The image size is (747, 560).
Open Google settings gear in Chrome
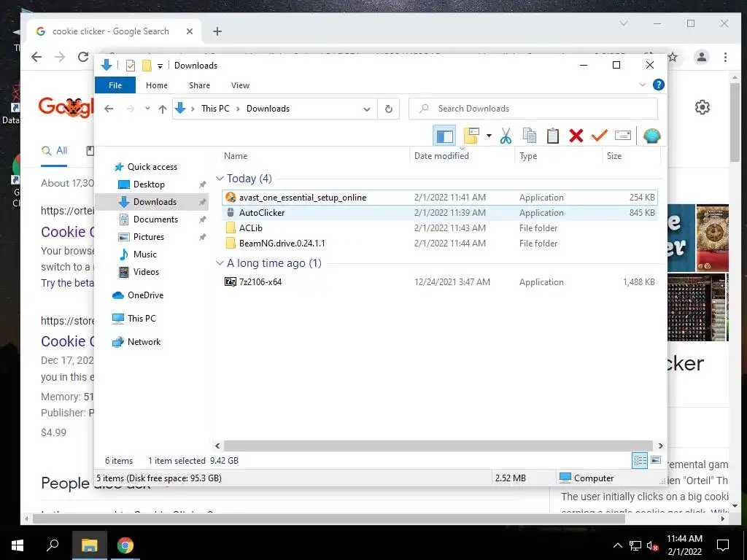click(x=703, y=108)
